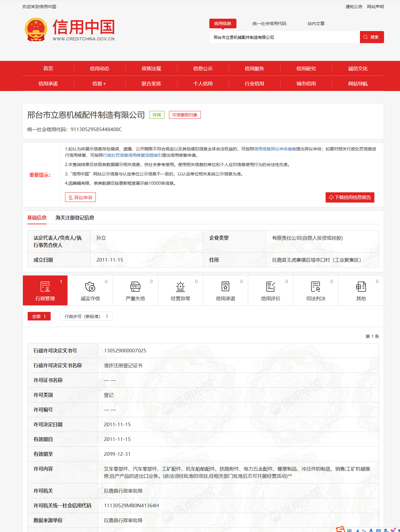The image size is (400, 532).
Task: Click the 欢迎来到信用中国 welcome text
Action: pos(39,7)
